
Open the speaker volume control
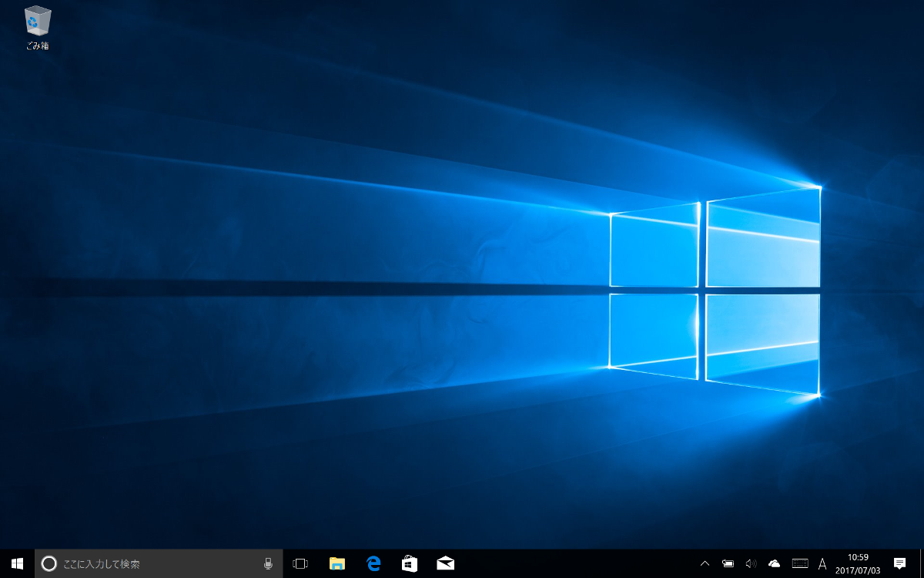coord(752,563)
